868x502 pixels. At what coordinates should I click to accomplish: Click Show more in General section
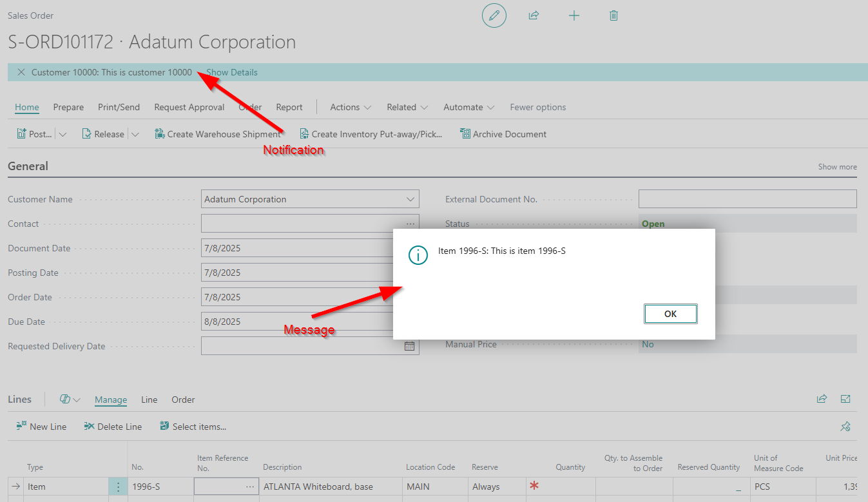point(837,167)
